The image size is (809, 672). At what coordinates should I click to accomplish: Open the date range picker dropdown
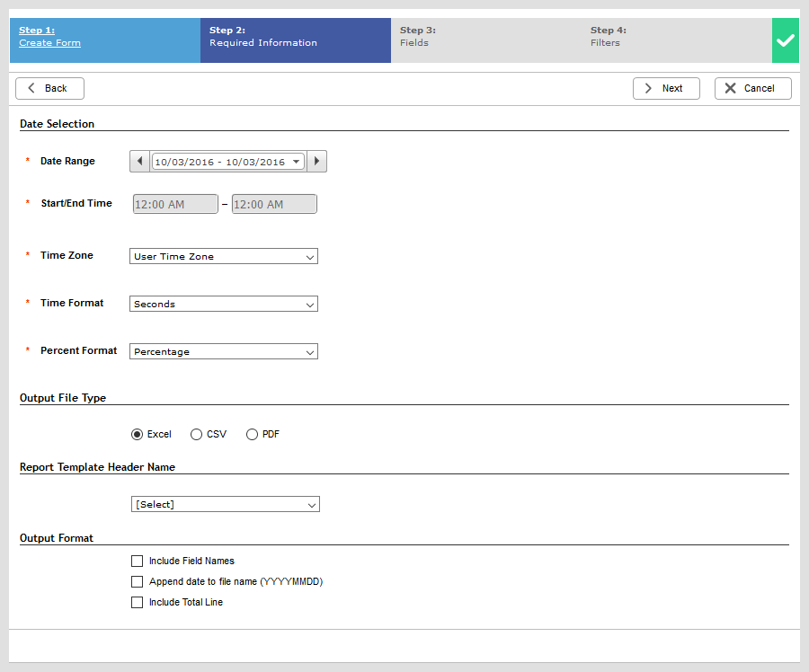(228, 162)
